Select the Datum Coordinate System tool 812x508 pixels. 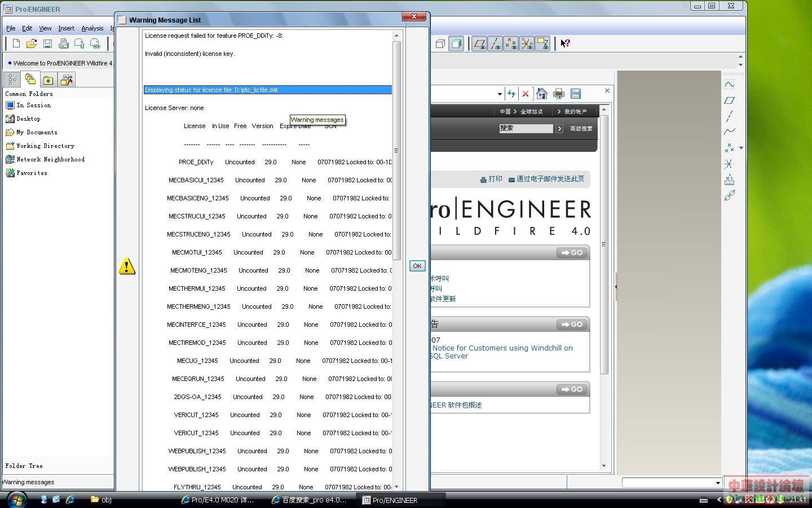729,164
